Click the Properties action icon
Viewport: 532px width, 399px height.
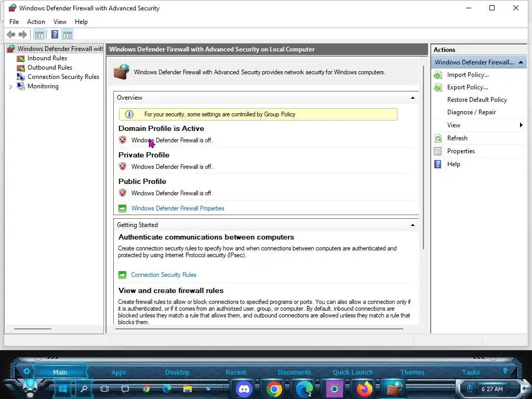(438, 151)
